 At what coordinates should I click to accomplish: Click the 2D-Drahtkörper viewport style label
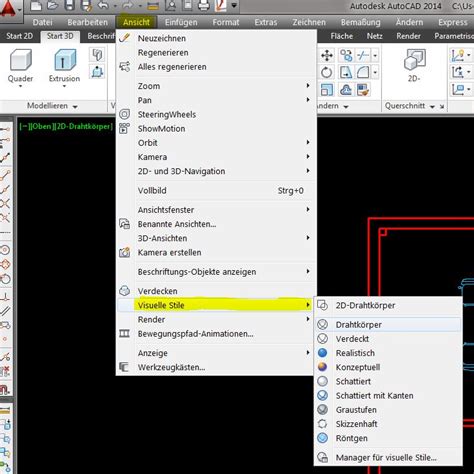point(83,126)
